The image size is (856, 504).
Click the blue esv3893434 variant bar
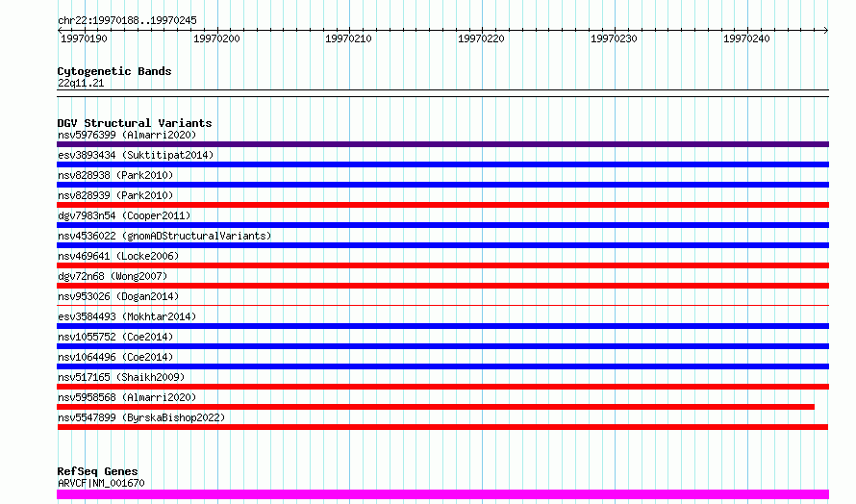coord(442,164)
